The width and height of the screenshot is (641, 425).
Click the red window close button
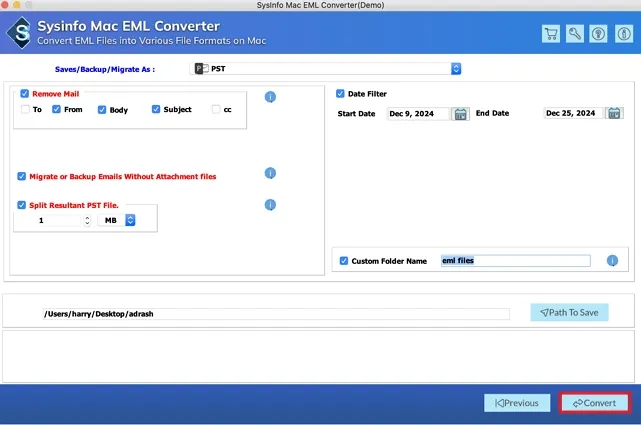point(4,5)
